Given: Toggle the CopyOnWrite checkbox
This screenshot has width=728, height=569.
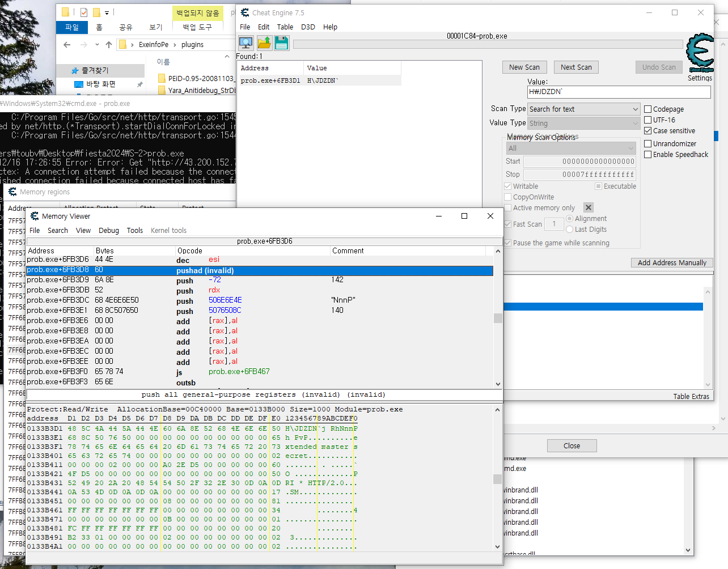Looking at the screenshot, I should pyautogui.click(x=508, y=197).
